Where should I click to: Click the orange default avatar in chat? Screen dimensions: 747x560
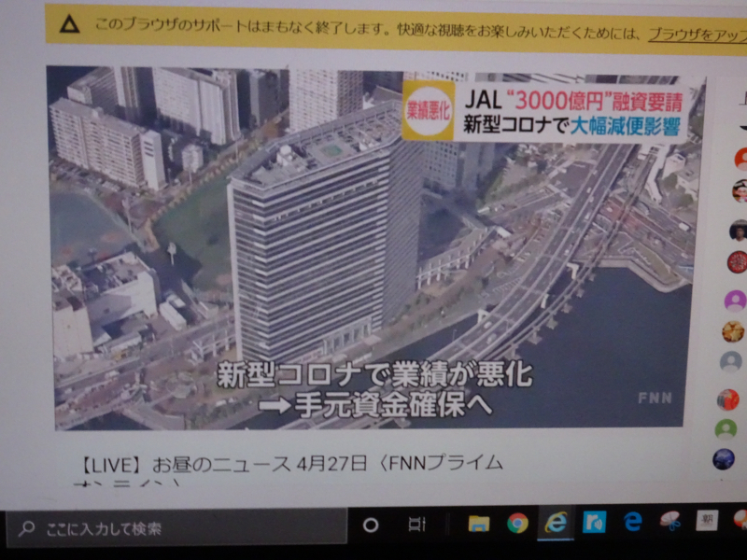pos(740,159)
